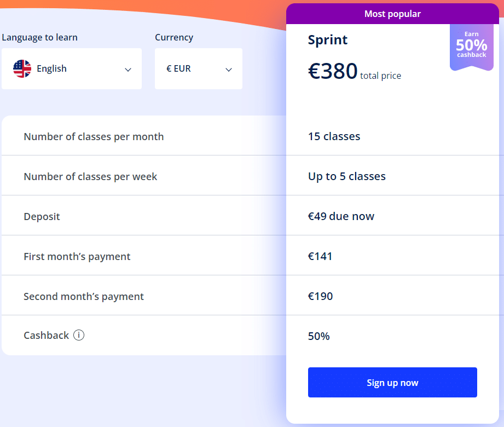504x427 pixels.
Task: Click the 15 classes value
Action: tap(334, 136)
